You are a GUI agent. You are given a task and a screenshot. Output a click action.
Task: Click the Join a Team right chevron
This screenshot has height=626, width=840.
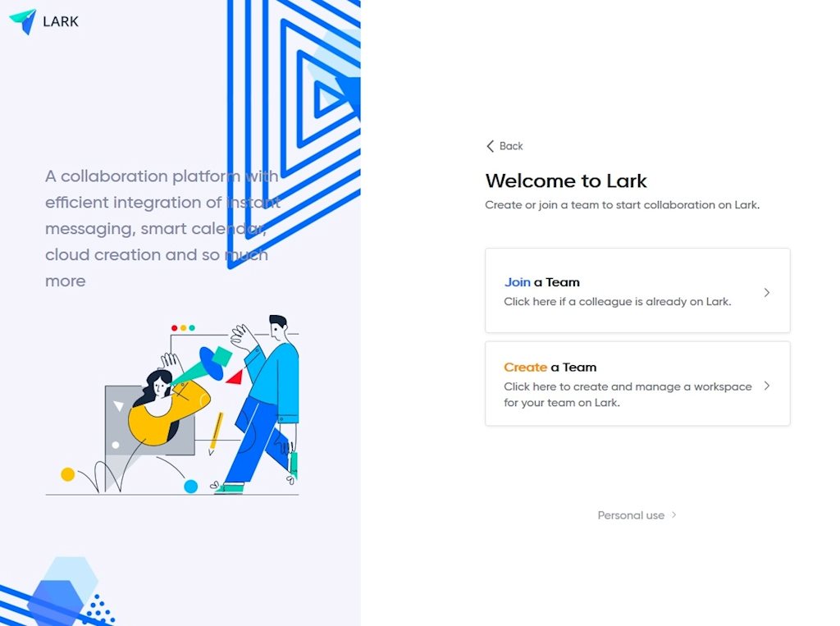pyautogui.click(x=767, y=293)
